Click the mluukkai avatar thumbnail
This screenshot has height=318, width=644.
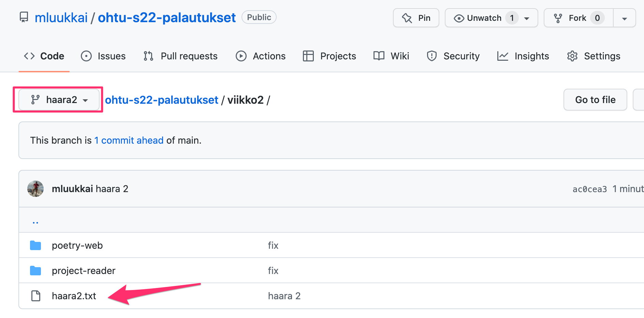[35, 189]
